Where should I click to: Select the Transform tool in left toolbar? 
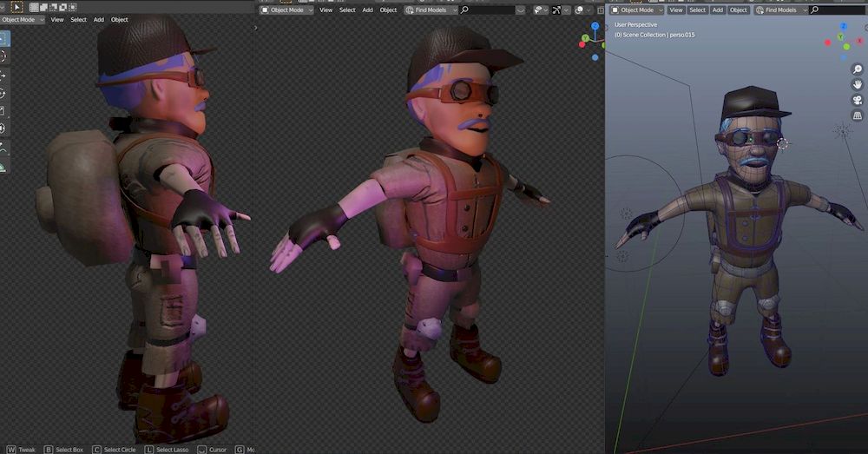[3, 128]
